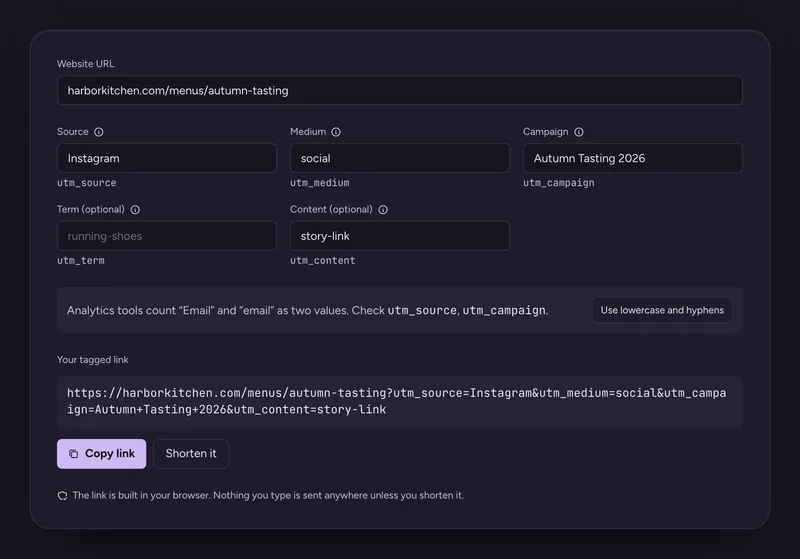This screenshot has height=559, width=800.
Task: Click the utm_medium label under Medium
Action: 320,183
